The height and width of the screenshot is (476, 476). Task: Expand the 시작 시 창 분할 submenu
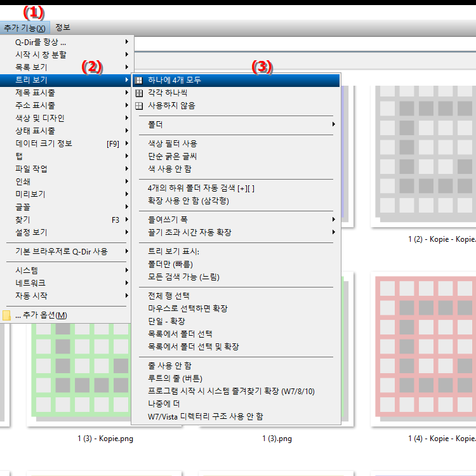click(65, 55)
